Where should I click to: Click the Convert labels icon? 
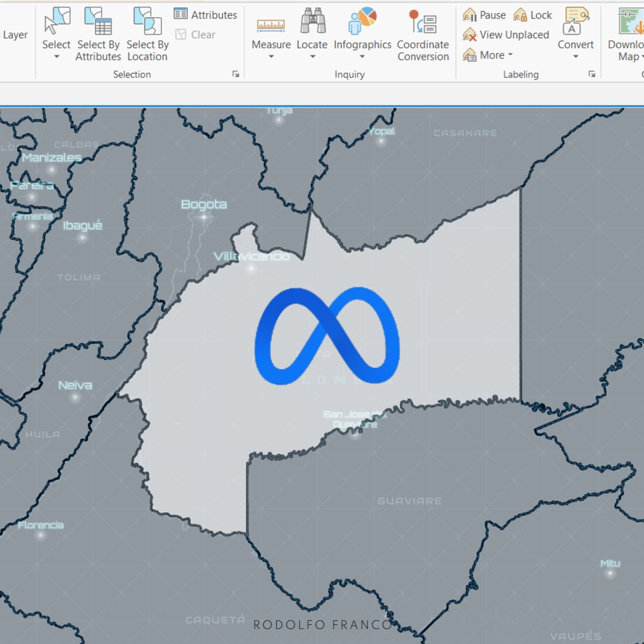[x=576, y=21]
